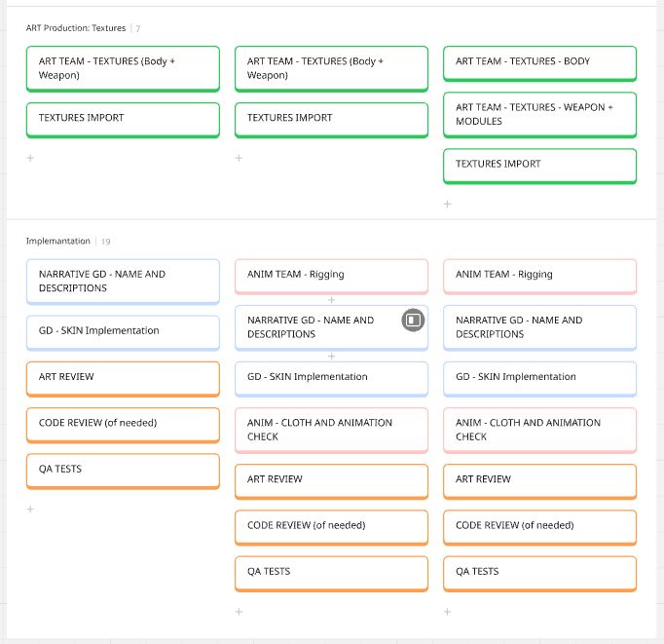Add a card below the third column's TEXTURES IMPORT
664x644 pixels.
tap(447, 205)
